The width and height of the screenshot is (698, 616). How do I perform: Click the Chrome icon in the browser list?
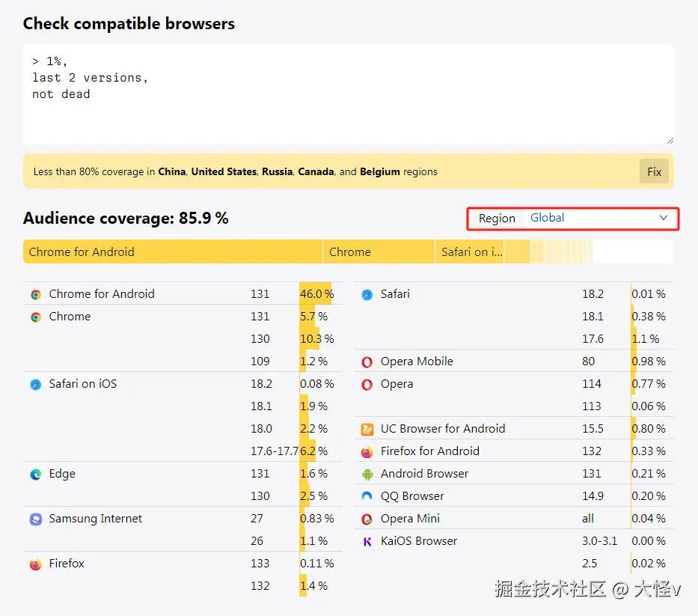36,317
